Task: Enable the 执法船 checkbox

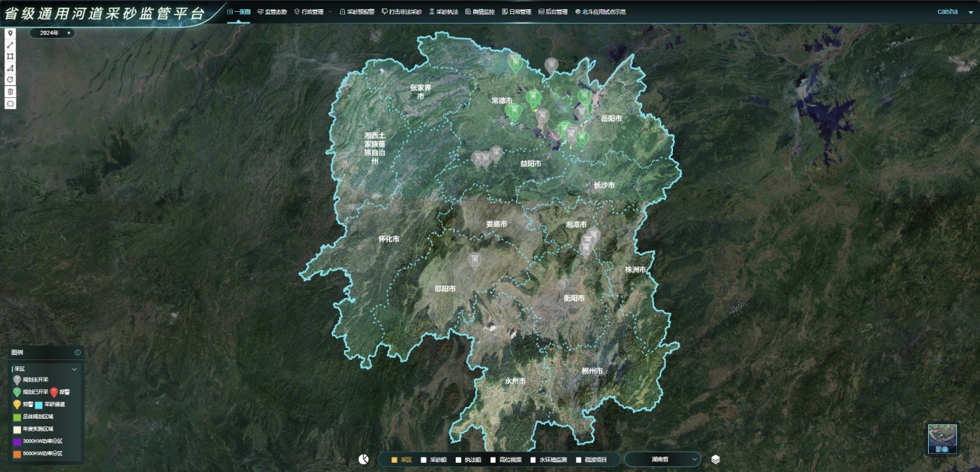Action: point(458,460)
